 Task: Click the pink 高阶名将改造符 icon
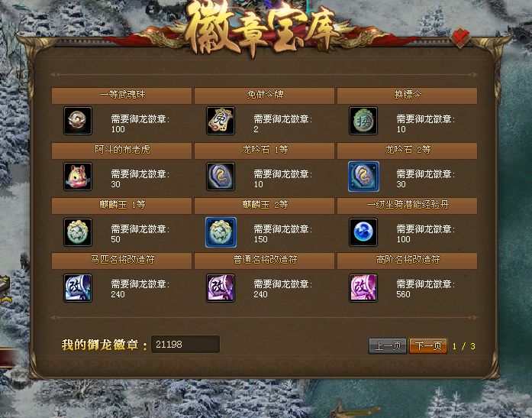(363, 287)
